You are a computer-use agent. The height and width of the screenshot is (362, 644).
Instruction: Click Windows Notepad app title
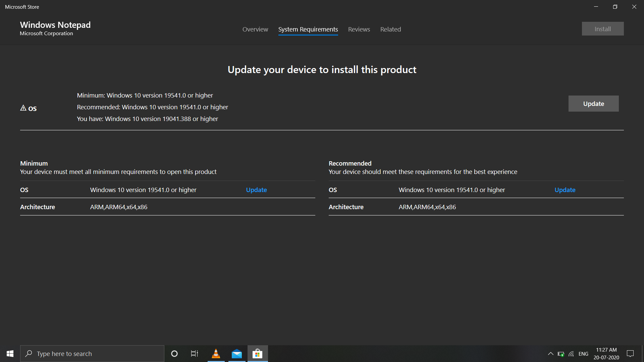(55, 25)
